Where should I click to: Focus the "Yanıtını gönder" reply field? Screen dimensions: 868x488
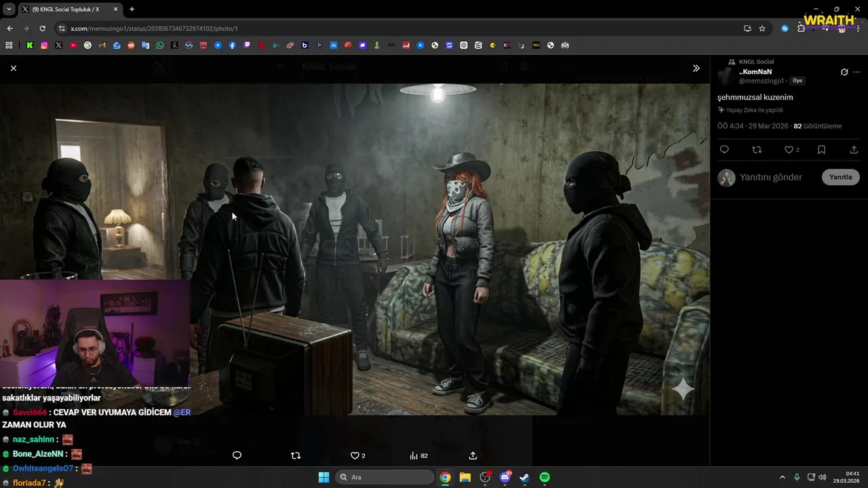click(771, 177)
